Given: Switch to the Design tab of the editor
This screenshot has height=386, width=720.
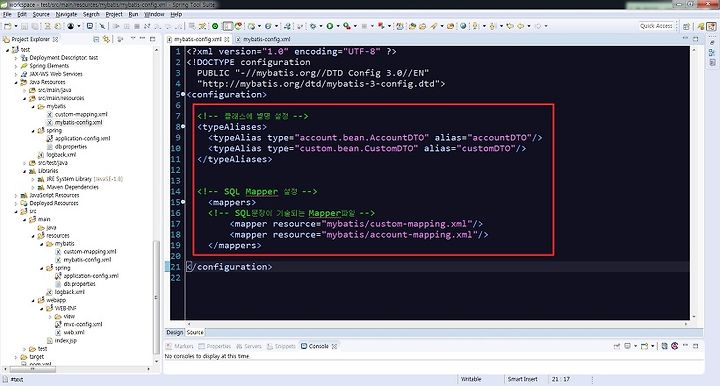Looking at the screenshot, I should [x=174, y=332].
